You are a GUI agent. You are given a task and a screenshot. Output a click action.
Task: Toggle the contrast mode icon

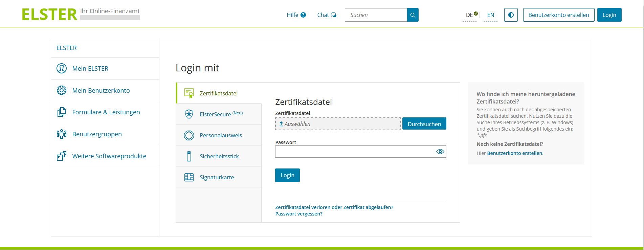[x=511, y=15]
